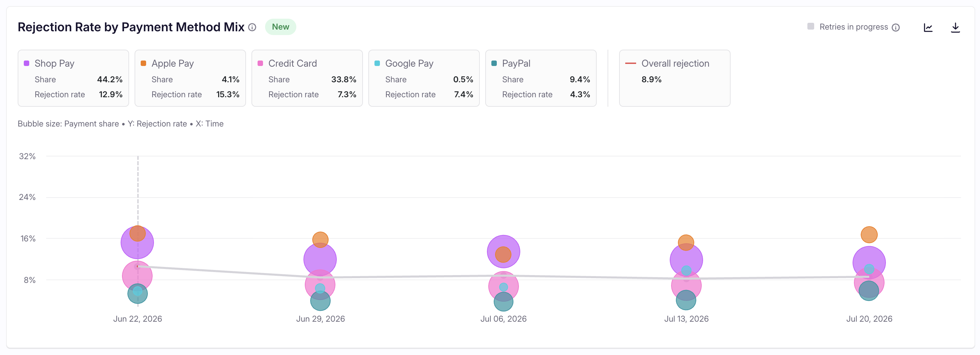Viewport: 980px width, 355px height.
Task: Select the Overall rejection card
Action: click(675, 78)
